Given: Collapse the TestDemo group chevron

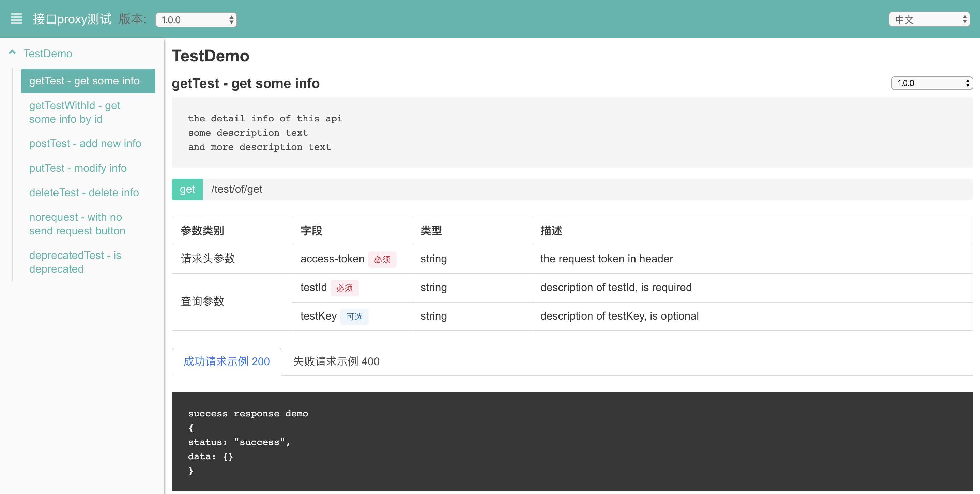Looking at the screenshot, I should 12,52.
